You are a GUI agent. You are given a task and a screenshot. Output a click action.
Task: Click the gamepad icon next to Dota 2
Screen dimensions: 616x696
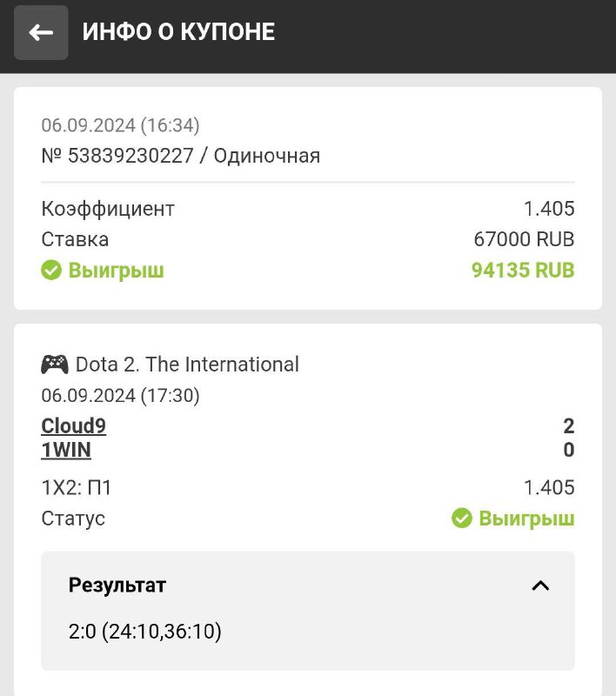[54, 364]
